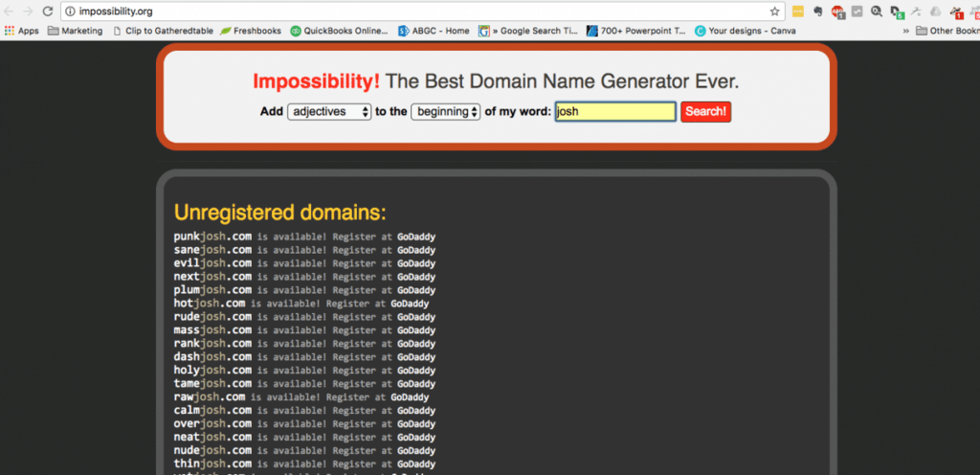Open the Other Bookmarks folder
The height and width of the screenshot is (475, 980).
pos(947,31)
